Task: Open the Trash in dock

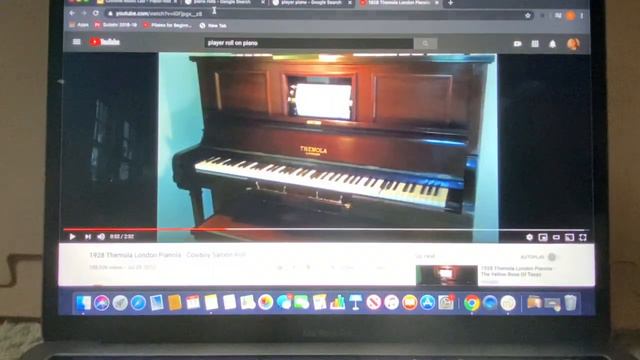Action: 570,303
